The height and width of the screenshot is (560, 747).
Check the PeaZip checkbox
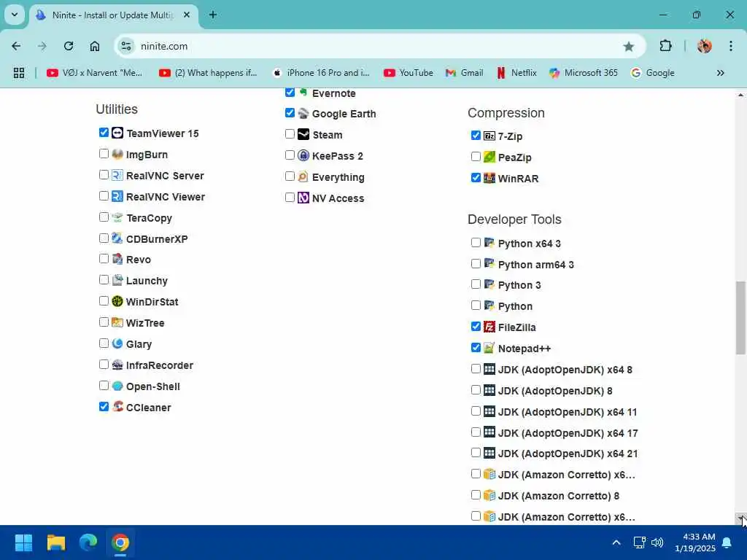pos(476,156)
